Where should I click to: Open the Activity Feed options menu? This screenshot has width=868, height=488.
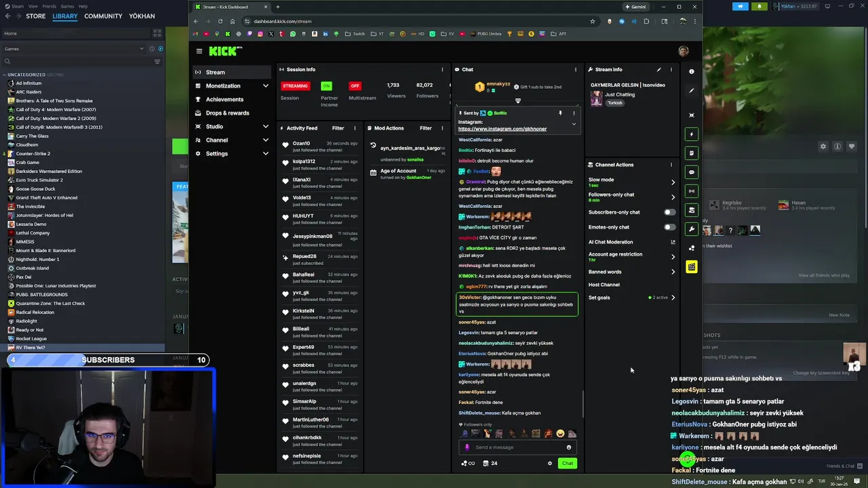(355, 128)
